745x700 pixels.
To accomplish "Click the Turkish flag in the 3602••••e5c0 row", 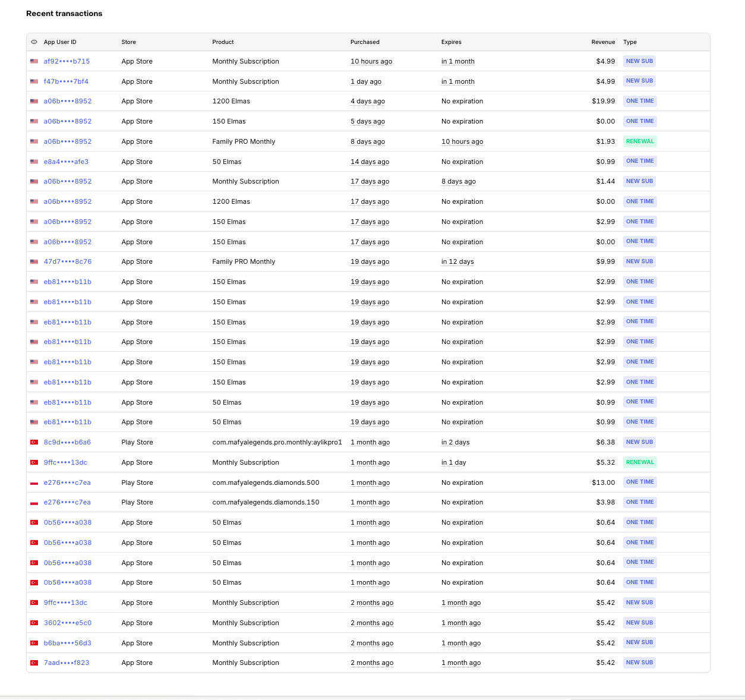I will pyautogui.click(x=34, y=623).
